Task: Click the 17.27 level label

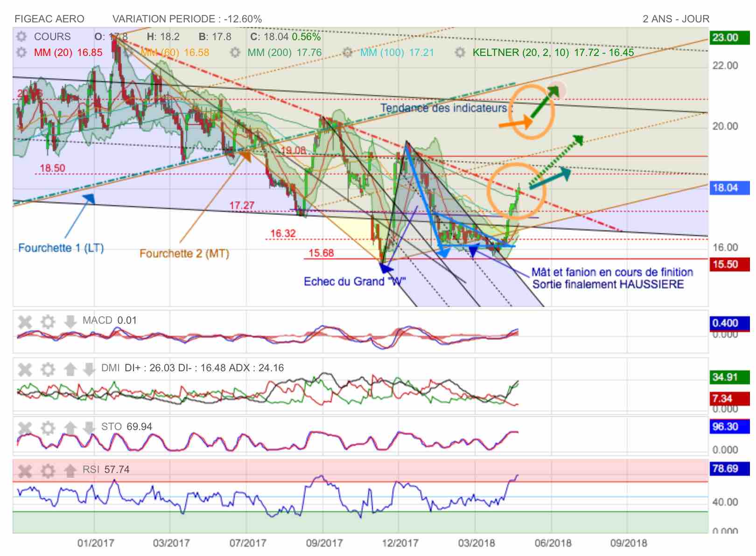Action: [242, 205]
